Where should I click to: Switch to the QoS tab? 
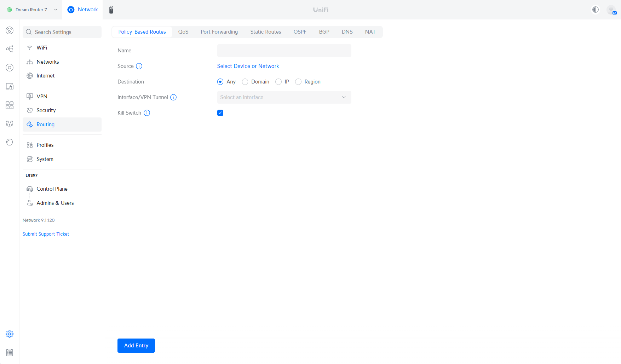click(183, 32)
